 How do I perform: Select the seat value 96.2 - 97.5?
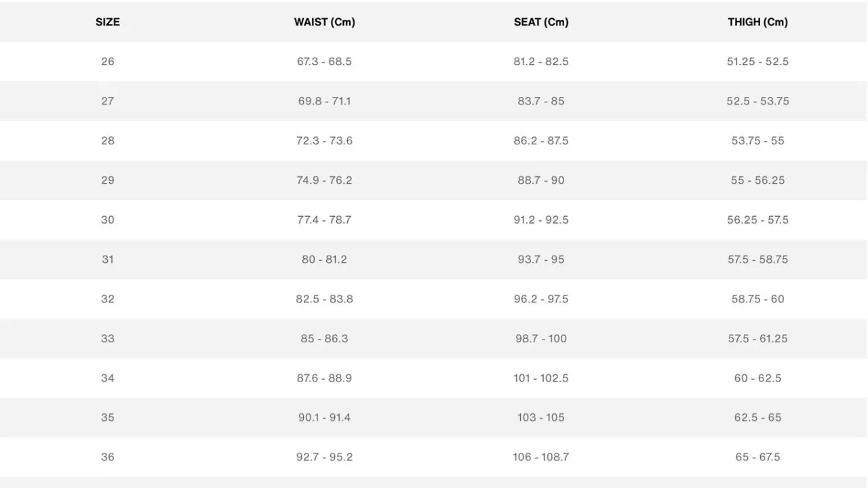(541, 299)
